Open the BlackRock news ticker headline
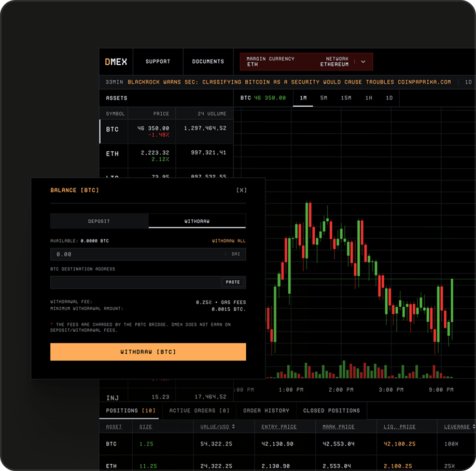Image resolution: width=476 pixels, height=471 pixels. pos(289,82)
